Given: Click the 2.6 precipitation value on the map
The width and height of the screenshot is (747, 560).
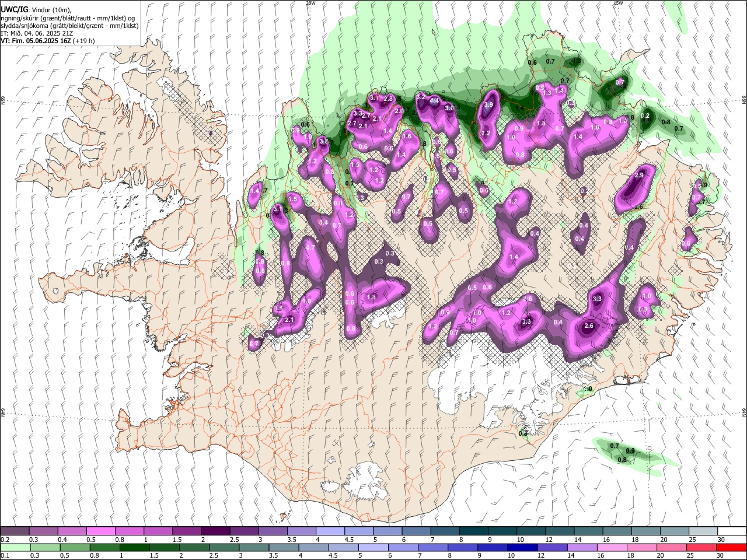Looking at the screenshot, I should tap(589, 326).
